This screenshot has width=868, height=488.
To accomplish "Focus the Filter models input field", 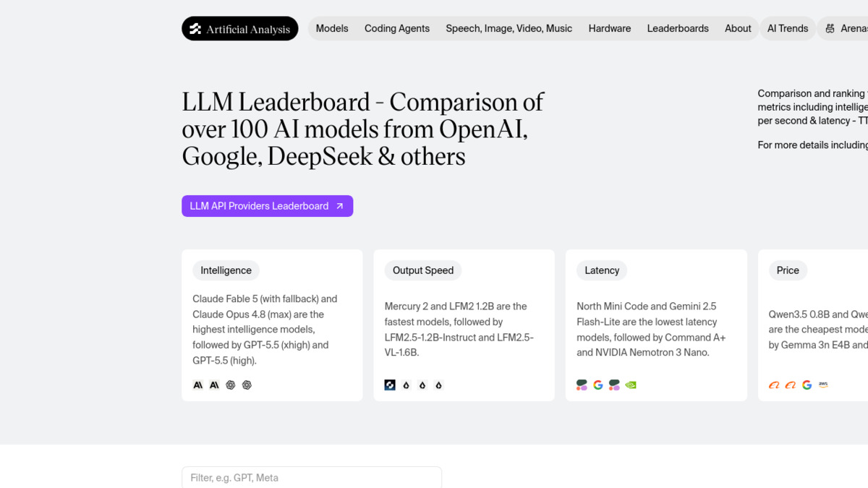I will pos(312,477).
